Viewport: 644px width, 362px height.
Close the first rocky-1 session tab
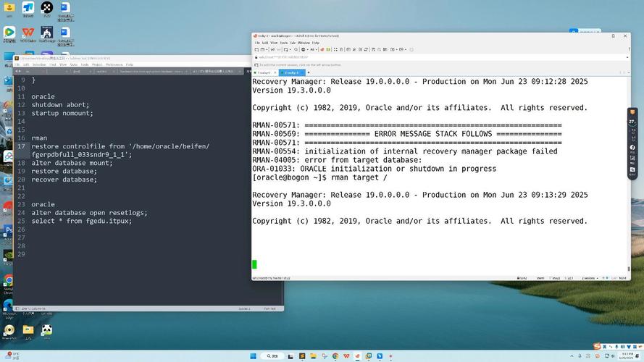click(275, 72)
